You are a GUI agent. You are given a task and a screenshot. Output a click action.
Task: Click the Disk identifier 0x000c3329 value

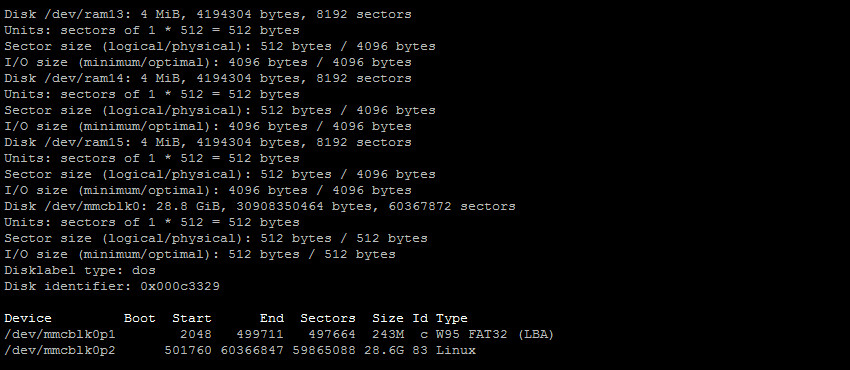180,286
